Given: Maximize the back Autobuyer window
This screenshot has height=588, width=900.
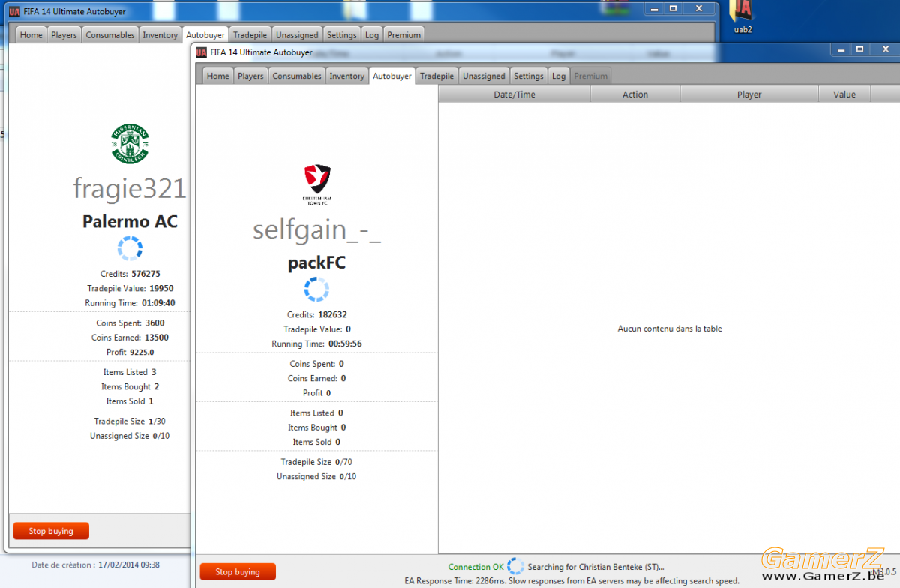Looking at the screenshot, I should pos(673,8).
